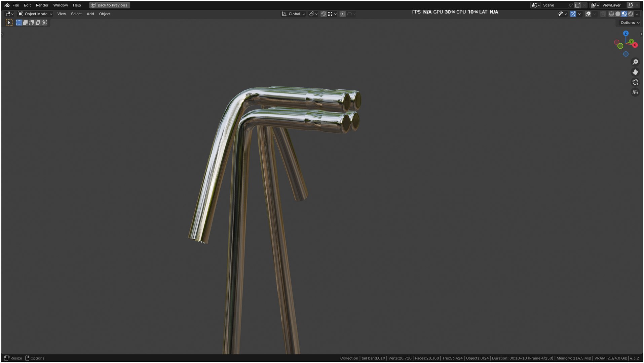This screenshot has width=644, height=363.
Task: Switch to wireframe viewport shading
Action: (x=611, y=14)
